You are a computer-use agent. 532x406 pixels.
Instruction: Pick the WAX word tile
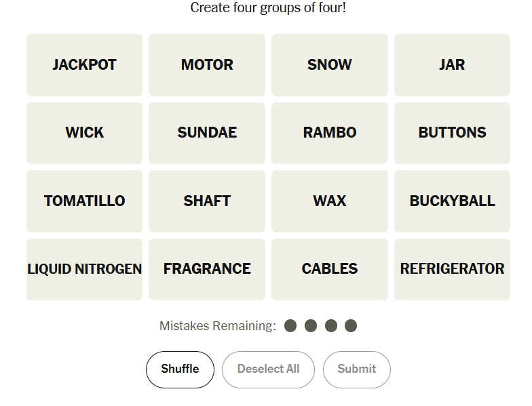(x=330, y=201)
